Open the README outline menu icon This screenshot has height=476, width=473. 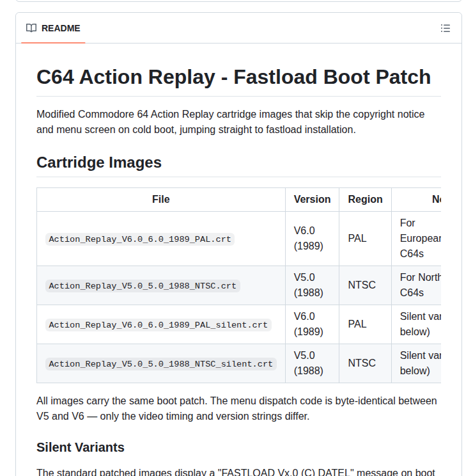[x=445, y=28]
